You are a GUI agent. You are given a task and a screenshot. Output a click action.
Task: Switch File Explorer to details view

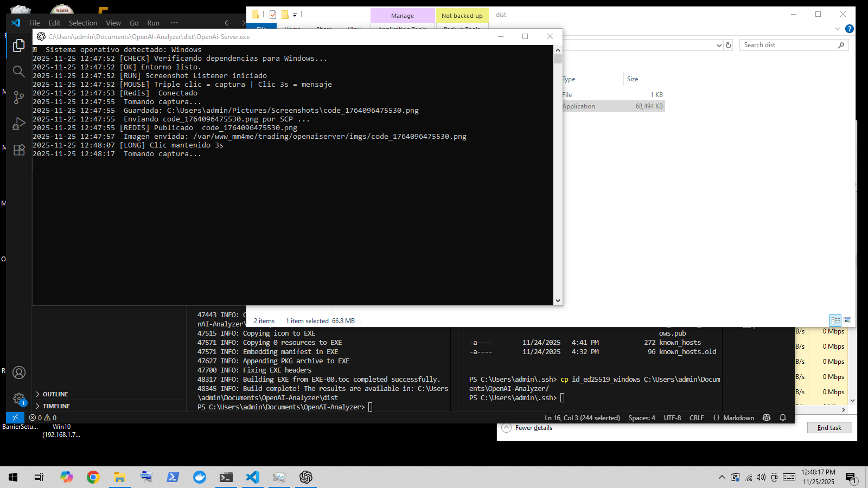(835, 320)
